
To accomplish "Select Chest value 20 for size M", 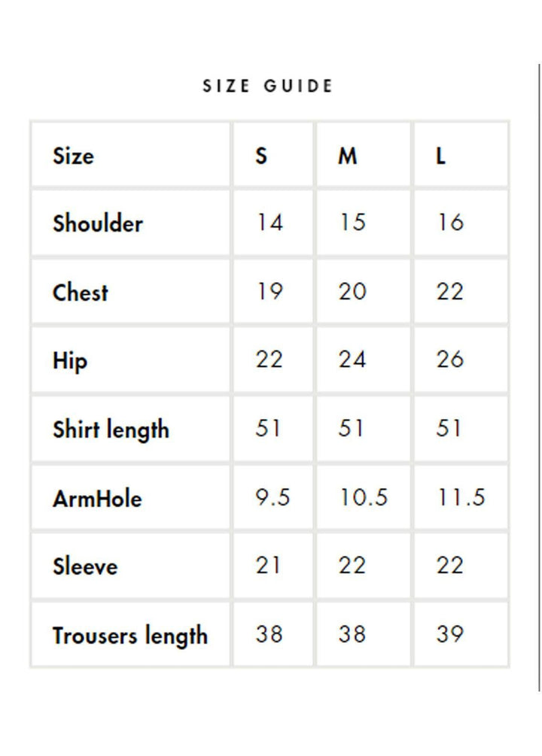I will click(x=352, y=292).
